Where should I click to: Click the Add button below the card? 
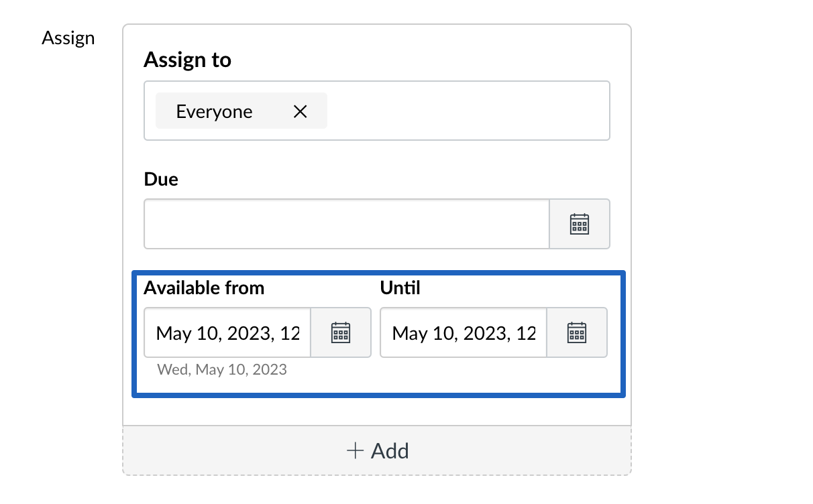point(377,450)
